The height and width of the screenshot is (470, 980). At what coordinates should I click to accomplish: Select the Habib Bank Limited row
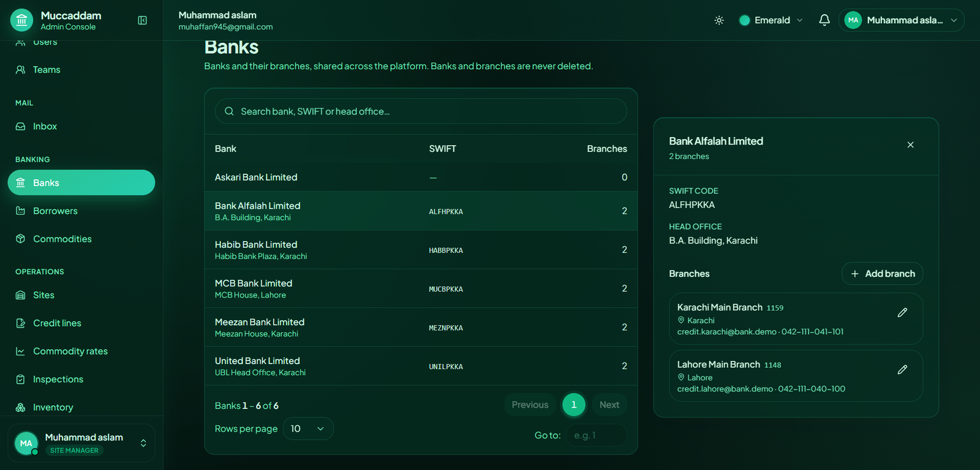[421, 250]
